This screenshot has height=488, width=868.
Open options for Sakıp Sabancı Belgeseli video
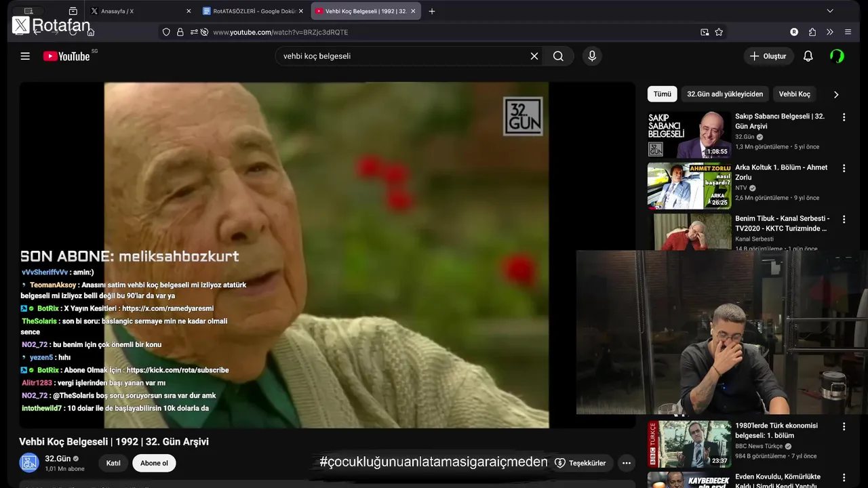(x=844, y=117)
